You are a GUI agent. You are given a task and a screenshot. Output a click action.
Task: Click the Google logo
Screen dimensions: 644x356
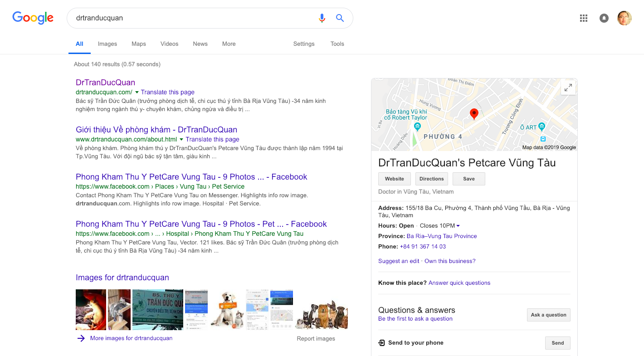(33, 18)
